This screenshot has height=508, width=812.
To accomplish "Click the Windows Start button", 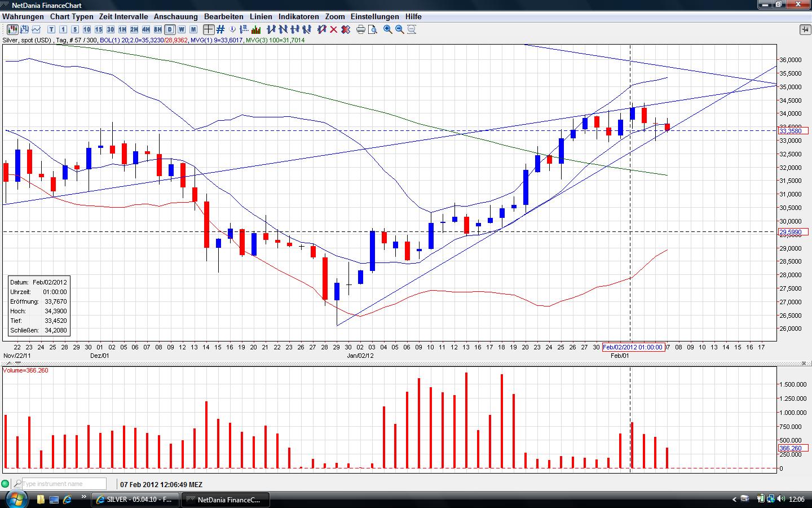I will pyautogui.click(x=15, y=499).
